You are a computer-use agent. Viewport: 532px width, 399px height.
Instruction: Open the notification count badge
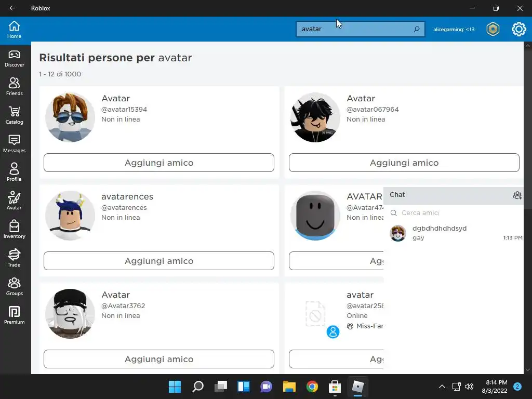tap(517, 387)
